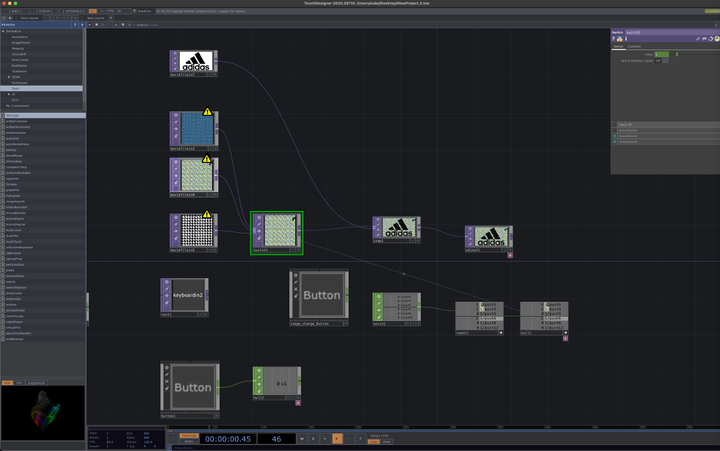
Task: Collapse the Derivative folder in Palette
Action: tap(4, 30)
